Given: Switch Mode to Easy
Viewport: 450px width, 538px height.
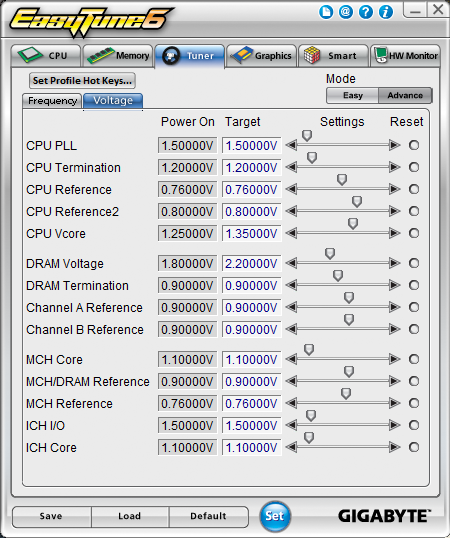Looking at the screenshot, I should [353, 95].
